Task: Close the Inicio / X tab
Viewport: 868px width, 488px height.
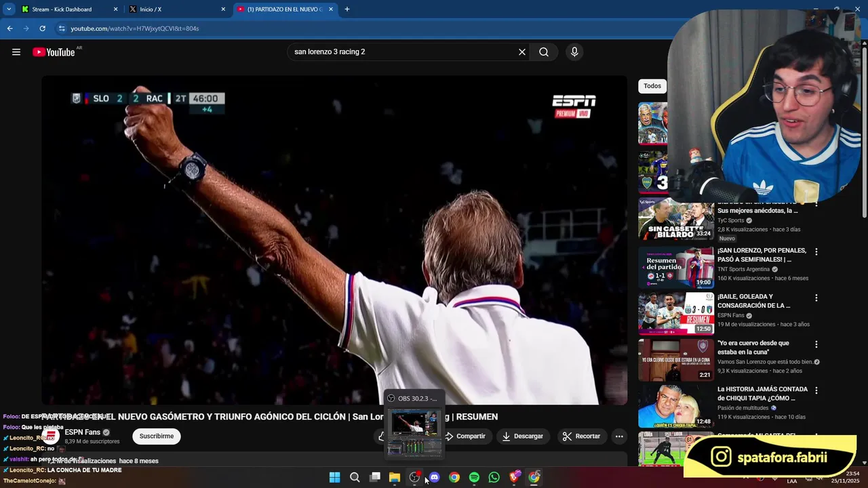Action: [223, 9]
